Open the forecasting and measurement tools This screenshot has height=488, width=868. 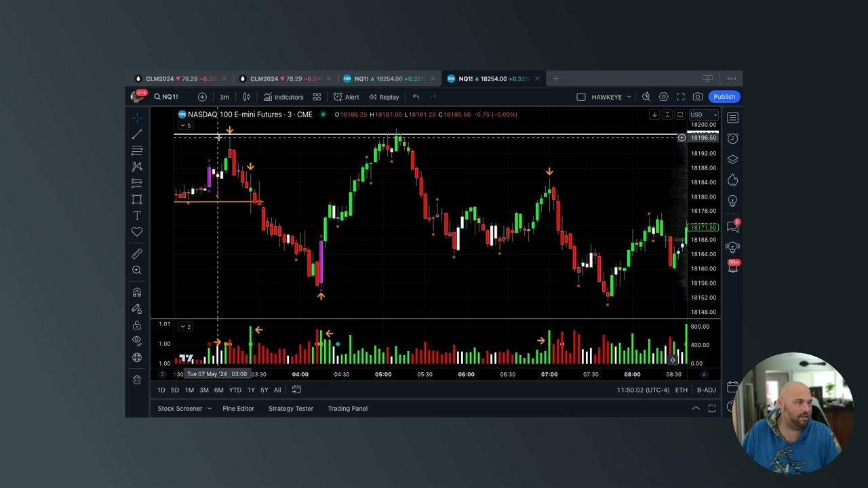(x=137, y=183)
